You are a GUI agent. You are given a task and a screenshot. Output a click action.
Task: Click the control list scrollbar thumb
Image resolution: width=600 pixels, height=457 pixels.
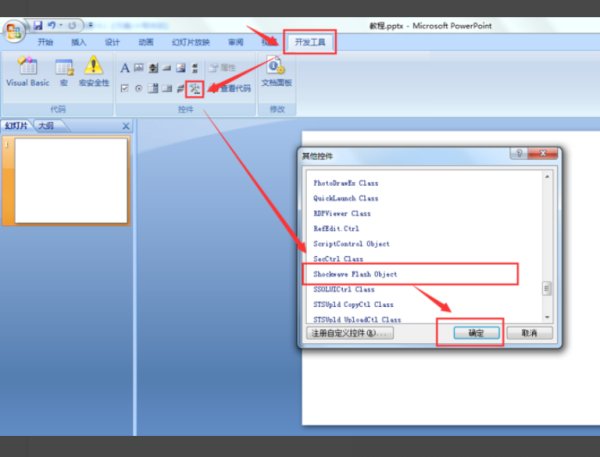click(x=547, y=289)
